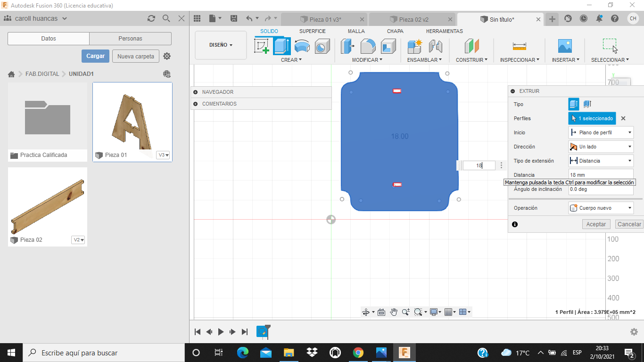Select the Thin Extrude type option

click(x=587, y=104)
